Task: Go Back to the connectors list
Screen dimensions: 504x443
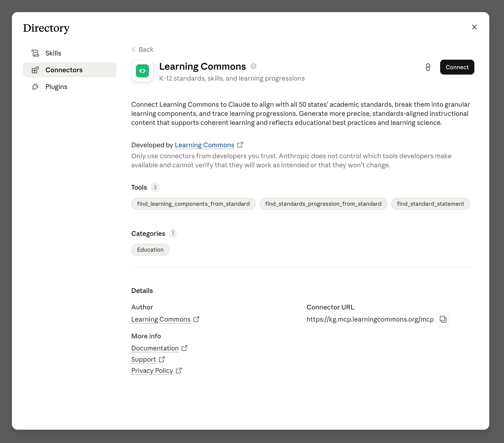Action: click(x=142, y=50)
